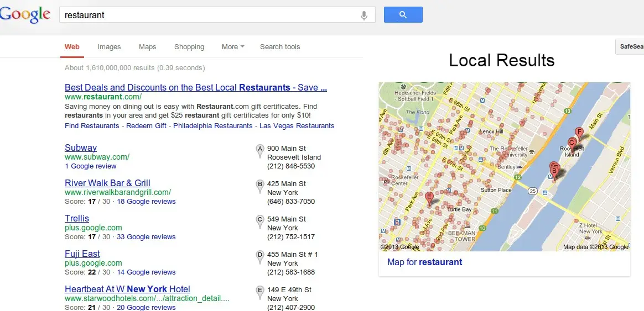
Task: Open the 18 Google reviews link
Action: [x=146, y=202]
